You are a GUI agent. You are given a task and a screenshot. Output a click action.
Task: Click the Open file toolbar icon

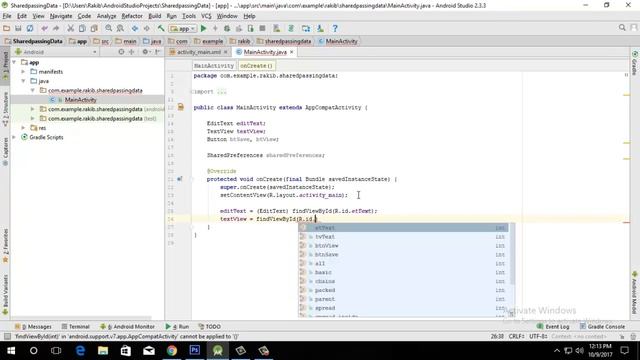tap(7, 28)
